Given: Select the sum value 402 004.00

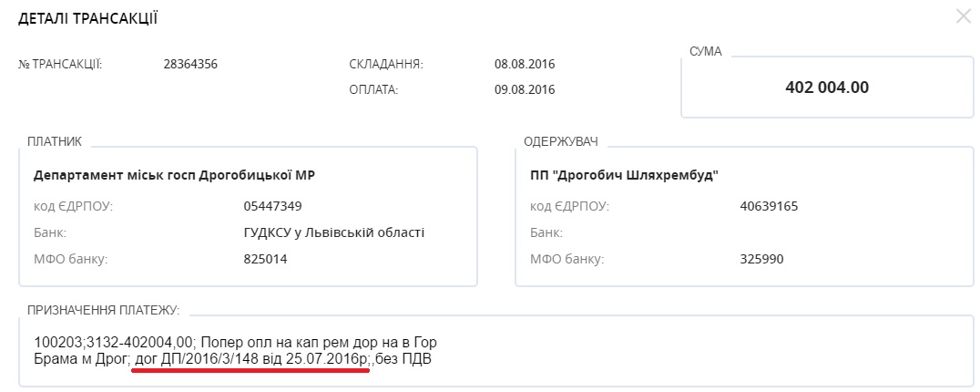Looking at the screenshot, I should (x=827, y=88).
